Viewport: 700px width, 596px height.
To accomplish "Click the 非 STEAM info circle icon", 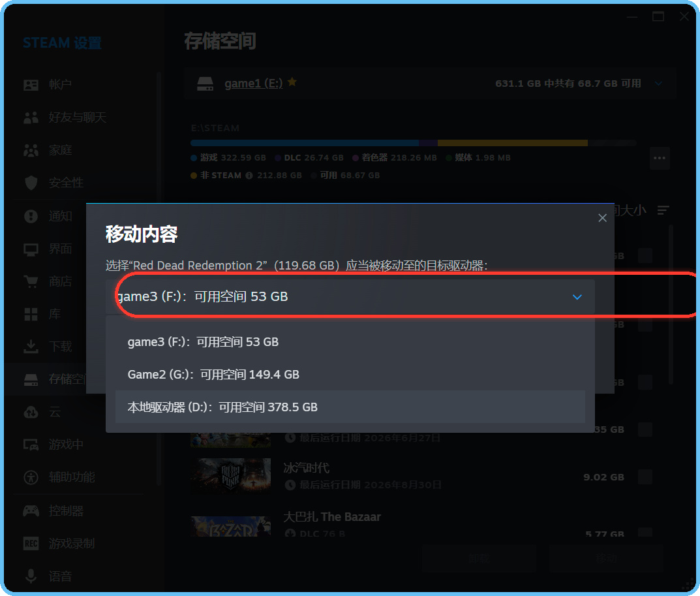I will click(249, 176).
